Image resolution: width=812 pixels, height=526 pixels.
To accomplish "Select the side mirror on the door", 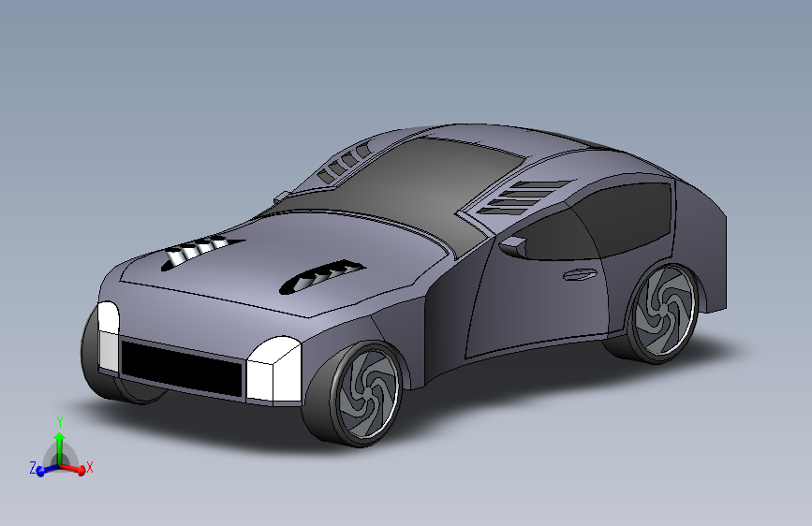I will [511, 245].
